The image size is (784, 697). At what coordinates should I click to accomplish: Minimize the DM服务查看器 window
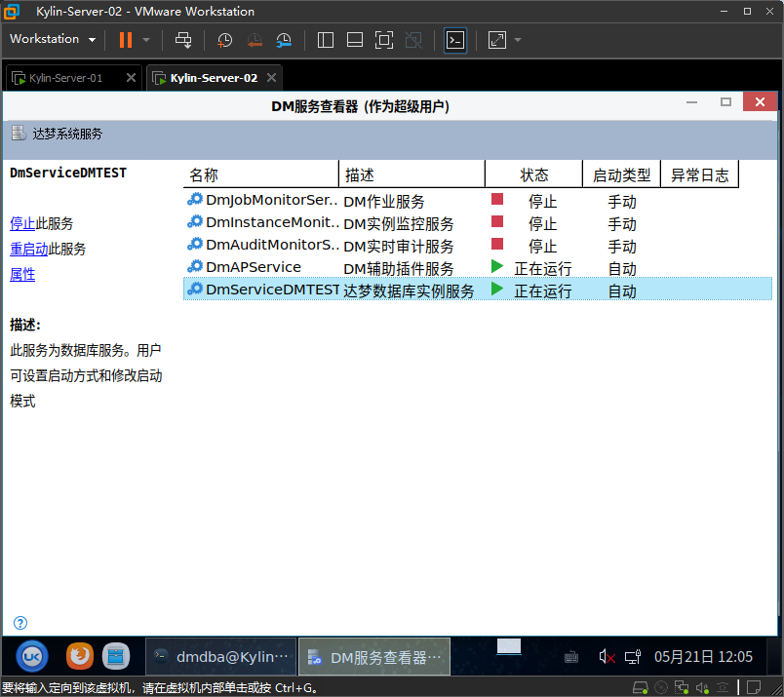pos(691,102)
